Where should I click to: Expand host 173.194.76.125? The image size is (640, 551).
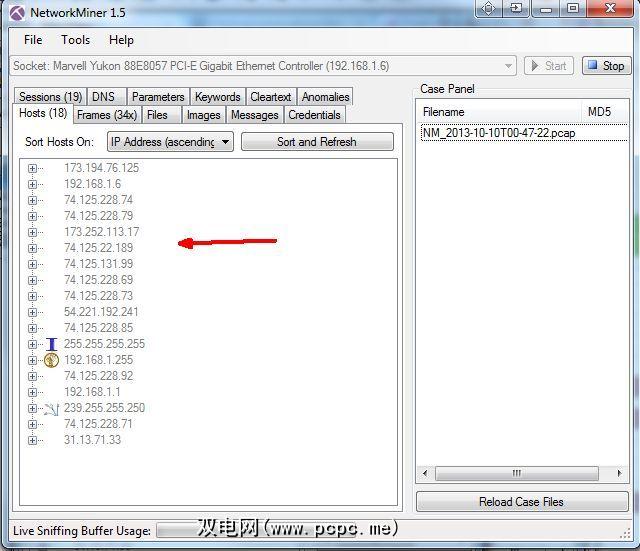coord(32,168)
